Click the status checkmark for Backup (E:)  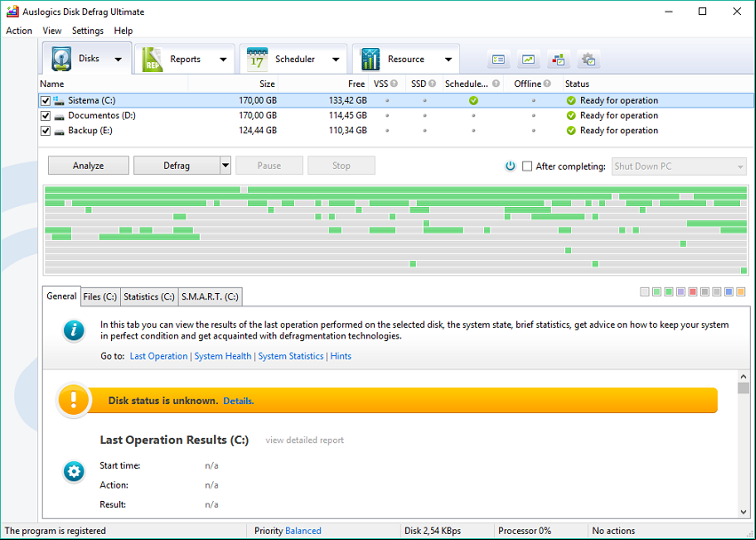click(571, 131)
